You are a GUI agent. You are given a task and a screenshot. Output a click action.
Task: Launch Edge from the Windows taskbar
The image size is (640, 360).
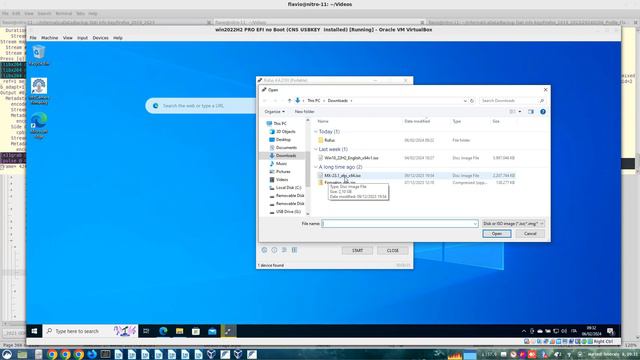coord(163,331)
